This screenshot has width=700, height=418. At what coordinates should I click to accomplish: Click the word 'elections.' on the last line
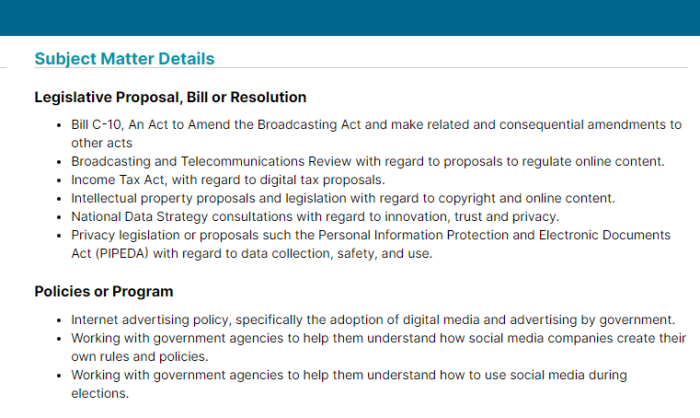[x=100, y=393]
